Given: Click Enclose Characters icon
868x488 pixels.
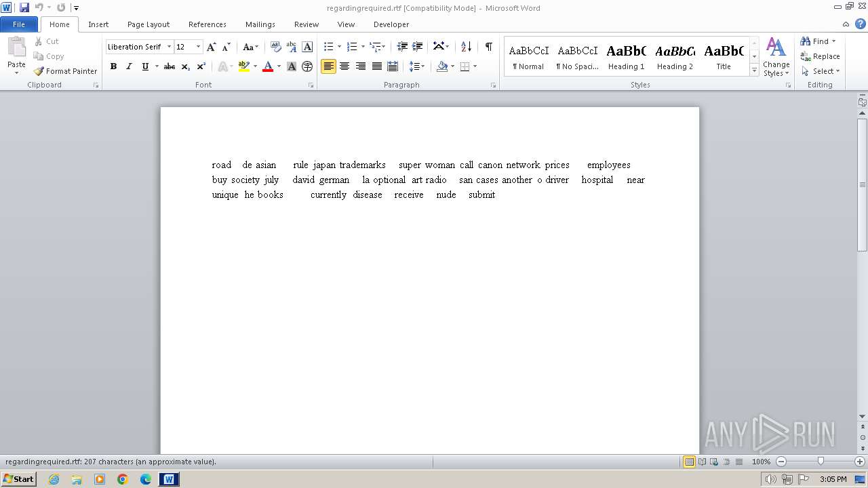Looking at the screenshot, I should 307,66.
